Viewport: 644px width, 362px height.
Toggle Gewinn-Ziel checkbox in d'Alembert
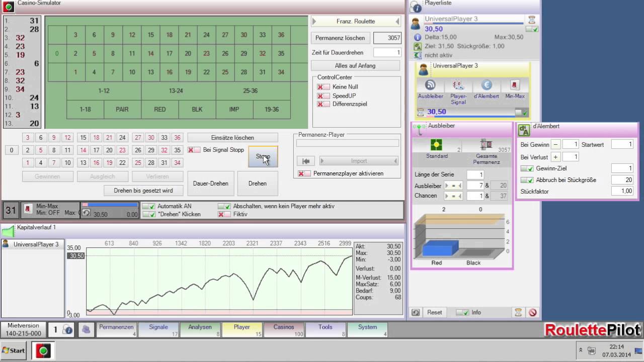point(527,168)
